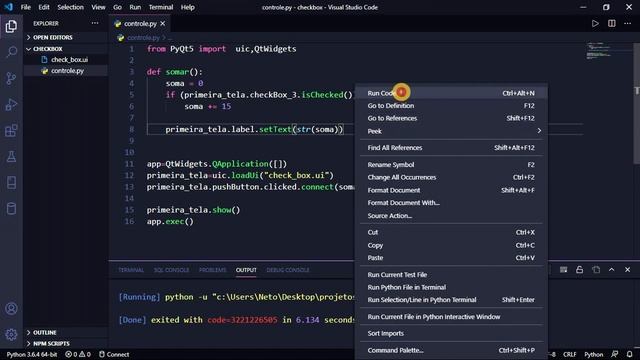The width and height of the screenshot is (640, 360).
Task: Choose Run Current Test File
Action: pos(451,275)
